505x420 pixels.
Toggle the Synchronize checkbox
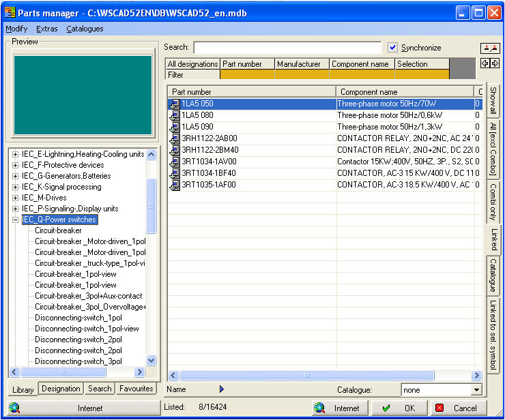pos(392,48)
